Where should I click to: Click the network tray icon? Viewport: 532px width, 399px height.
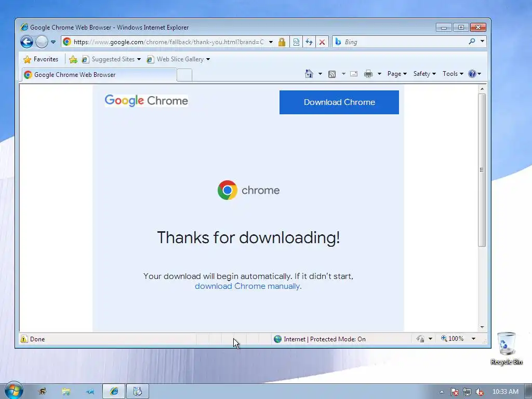point(467,392)
